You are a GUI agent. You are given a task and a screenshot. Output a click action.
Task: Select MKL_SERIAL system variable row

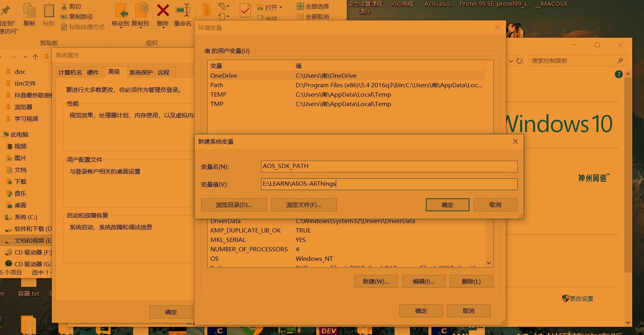click(x=346, y=240)
